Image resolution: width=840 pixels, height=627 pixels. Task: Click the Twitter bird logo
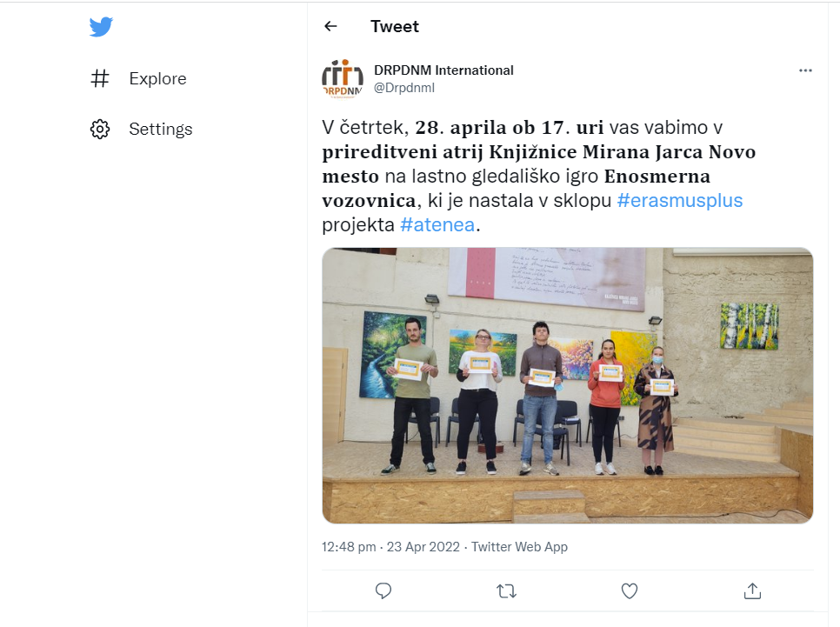pyautogui.click(x=101, y=27)
